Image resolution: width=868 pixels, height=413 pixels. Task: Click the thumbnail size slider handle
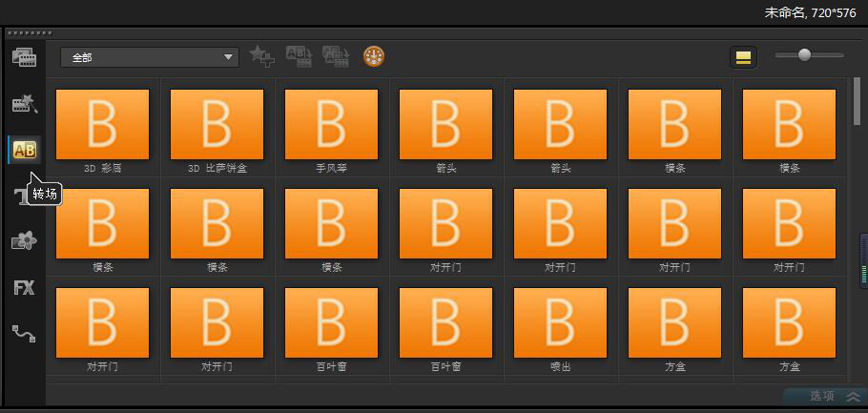pyautogui.click(x=804, y=55)
